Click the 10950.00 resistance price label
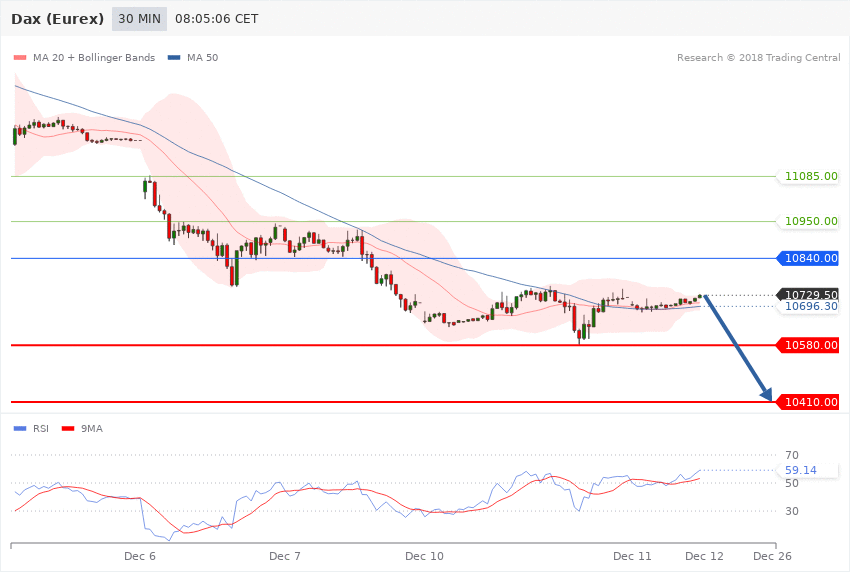 (810, 221)
